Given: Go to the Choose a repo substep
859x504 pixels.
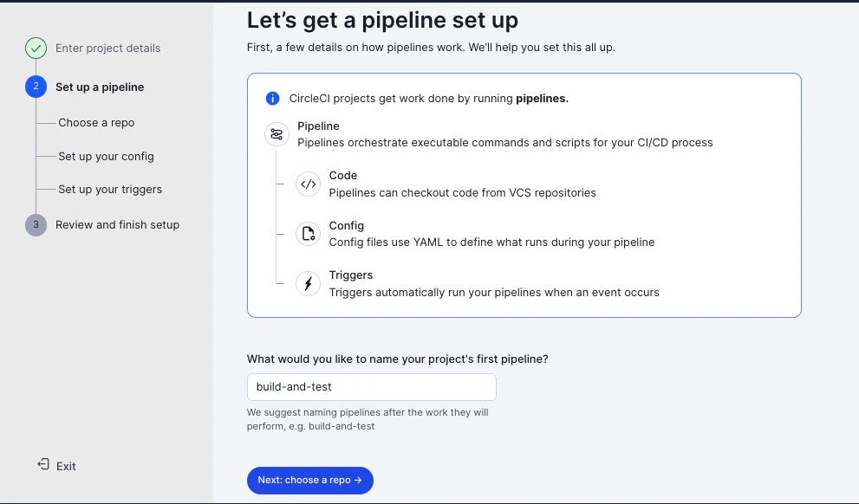Looking at the screenshot, I should click(x=96, y=123).
